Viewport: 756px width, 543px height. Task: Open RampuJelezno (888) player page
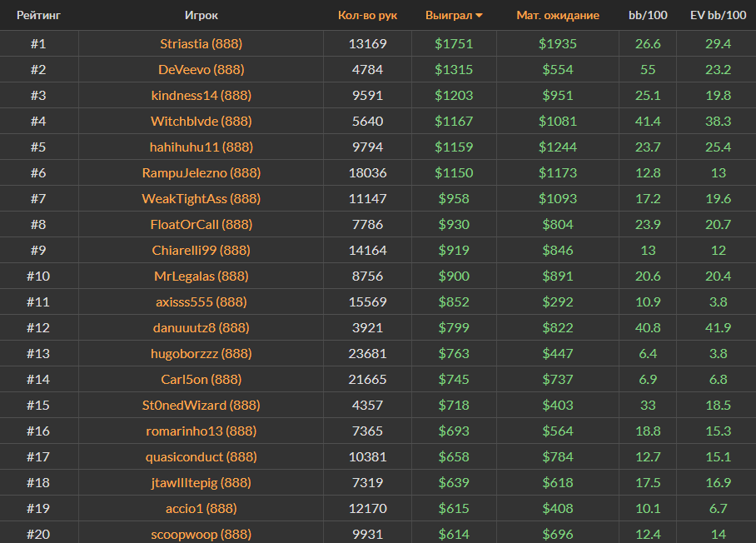[201, 172]
